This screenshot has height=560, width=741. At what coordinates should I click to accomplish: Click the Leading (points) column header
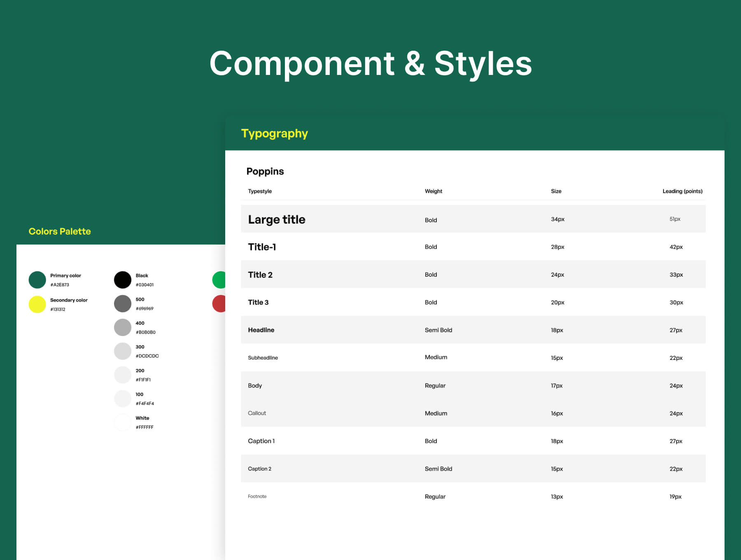683,191
